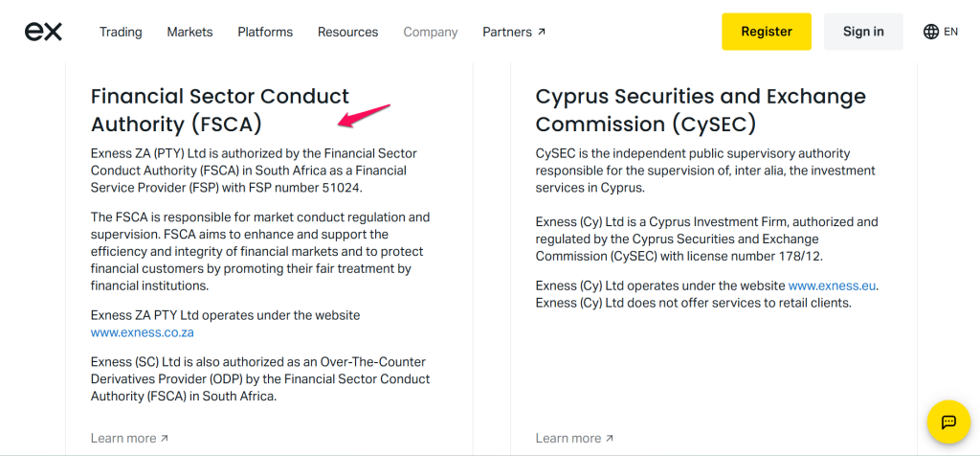Image resolution: width=980 pixels, height=456 pixels.
Task: Click the Exness logo icon
Action: click(43, 32)
